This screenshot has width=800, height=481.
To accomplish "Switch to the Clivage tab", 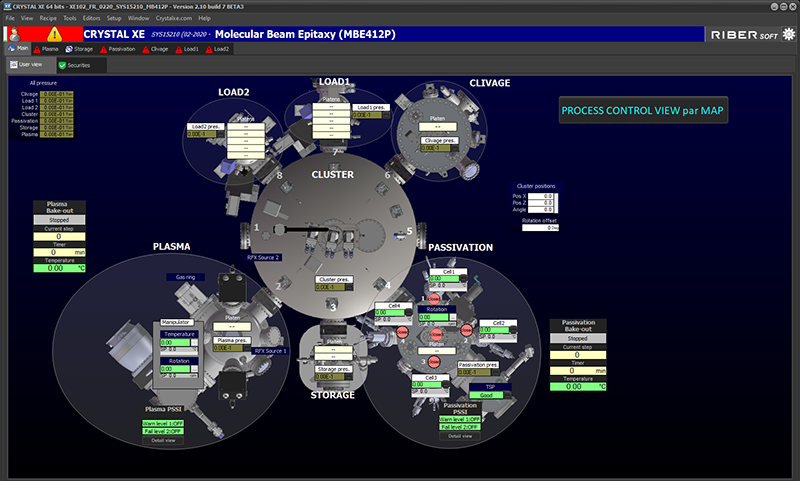I will pos(155,49).
